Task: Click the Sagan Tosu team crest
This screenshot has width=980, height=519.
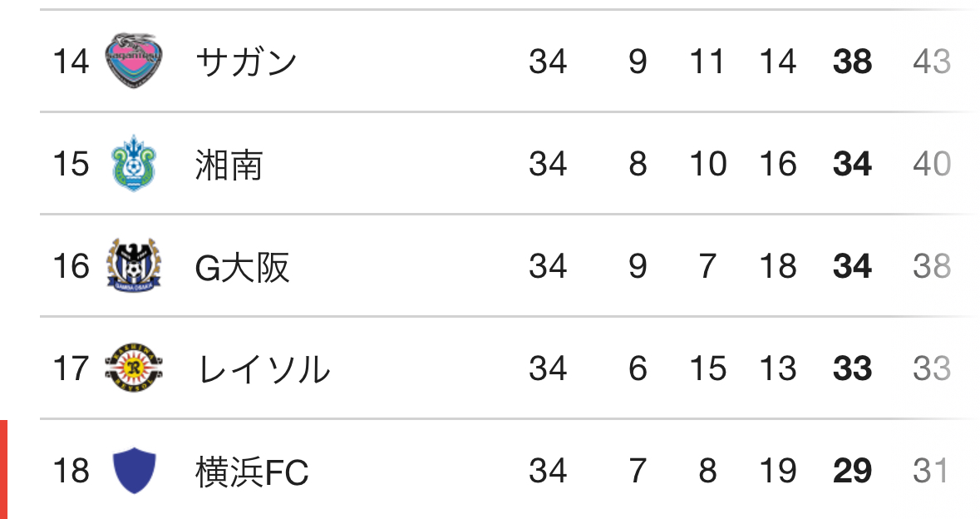Action: [134, 62]
